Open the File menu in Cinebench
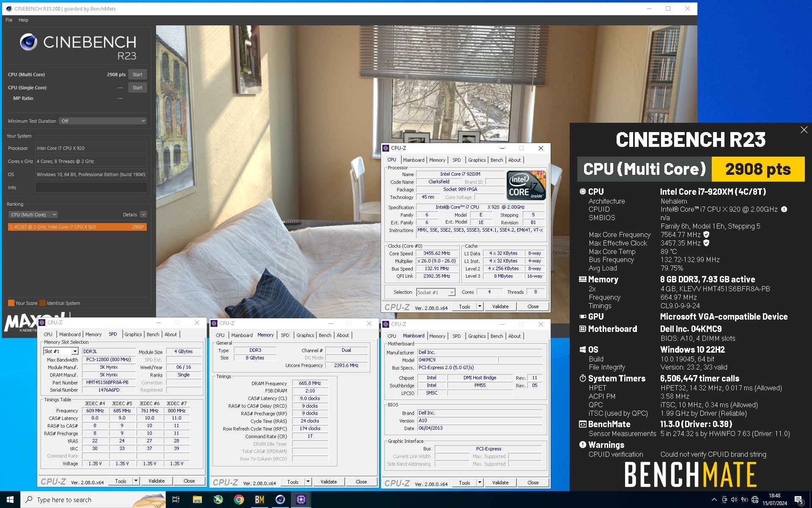 click(9, 20)
